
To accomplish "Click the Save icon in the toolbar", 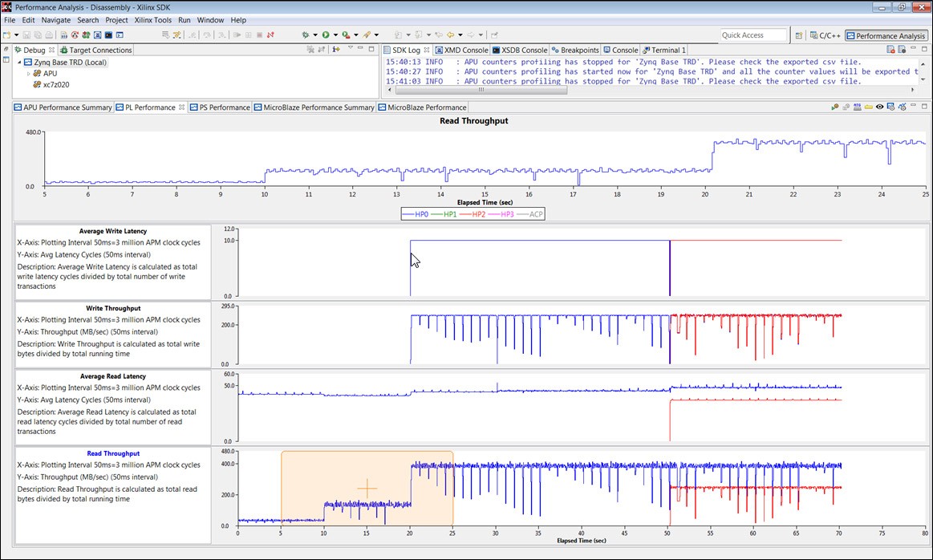I will 26,35.
